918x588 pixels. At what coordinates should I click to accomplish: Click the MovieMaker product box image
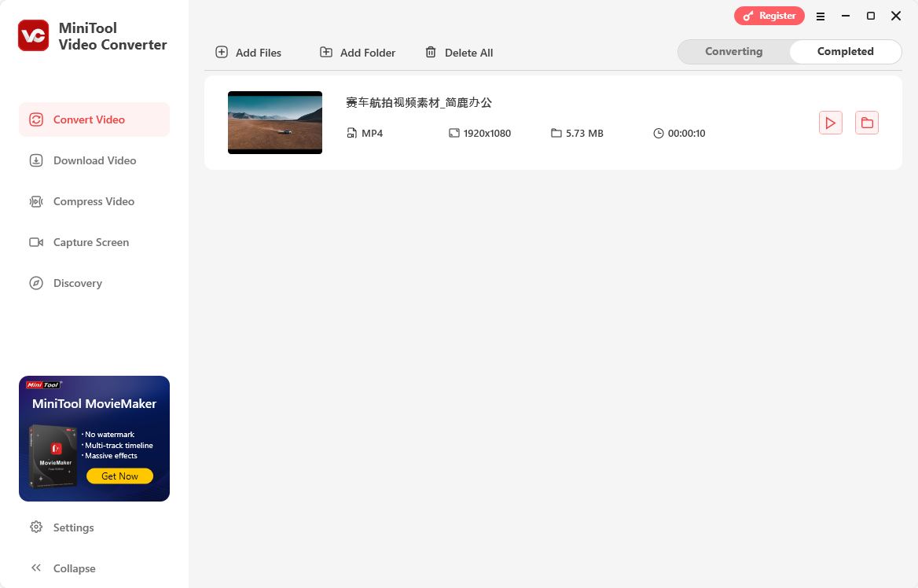pyautogui.click(x=53, y=457)
